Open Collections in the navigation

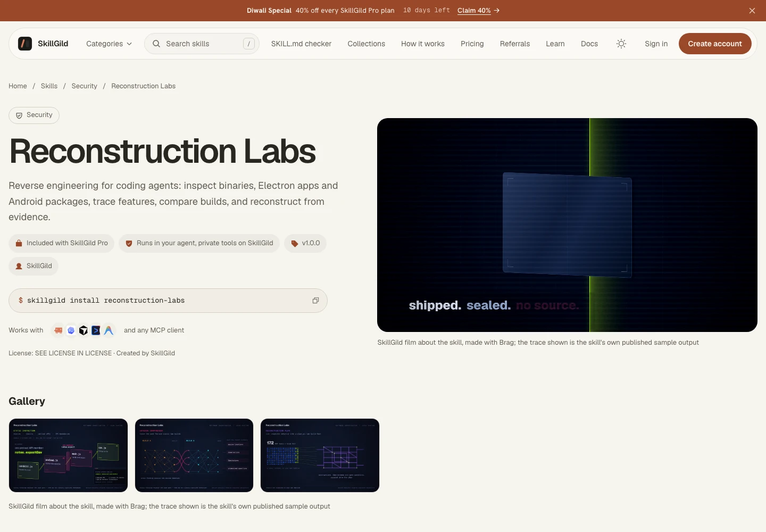click(x=367, y=44)
